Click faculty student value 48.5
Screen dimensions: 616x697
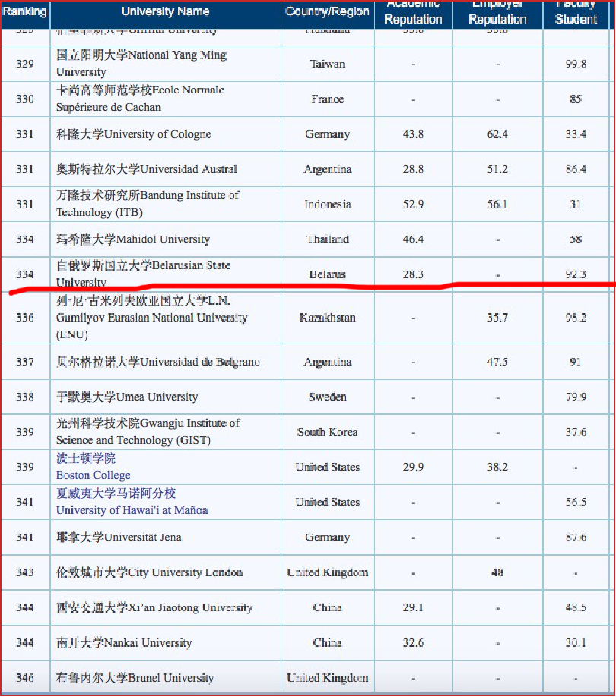tap(576, 607)
